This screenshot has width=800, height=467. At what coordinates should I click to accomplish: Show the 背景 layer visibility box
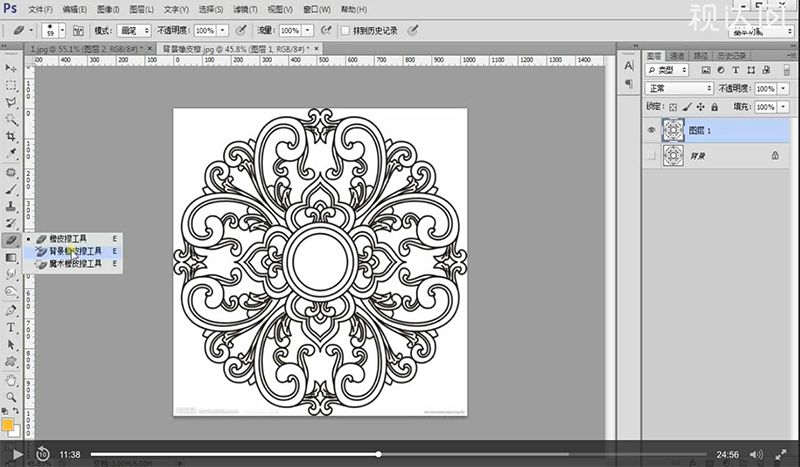pyautogui.click(x=652, y=155)
